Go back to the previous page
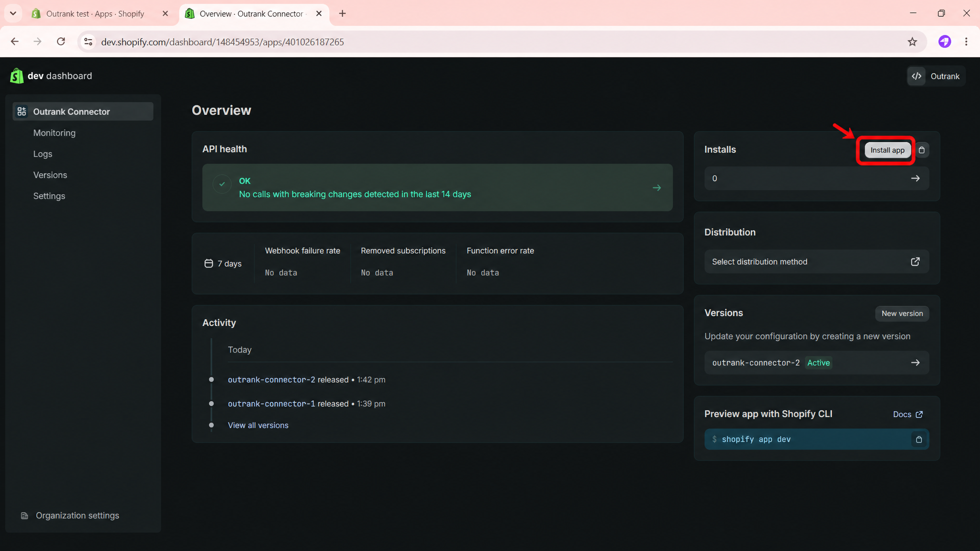 [15, 42]
